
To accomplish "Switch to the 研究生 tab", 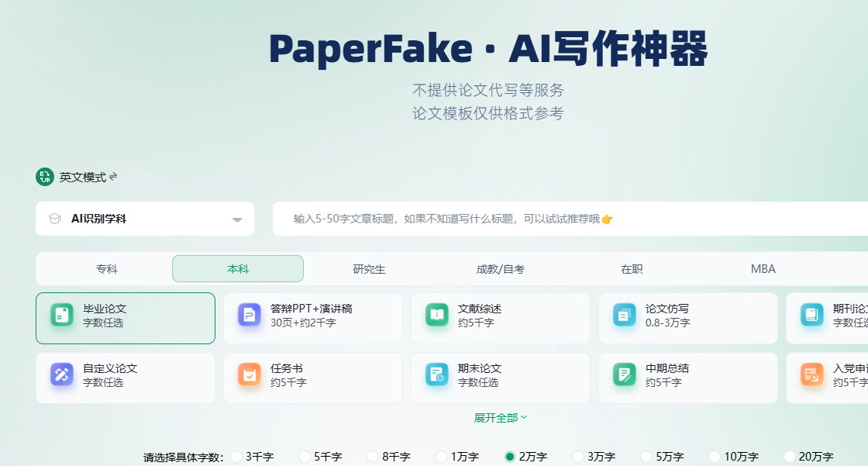I will pos(369,269).
